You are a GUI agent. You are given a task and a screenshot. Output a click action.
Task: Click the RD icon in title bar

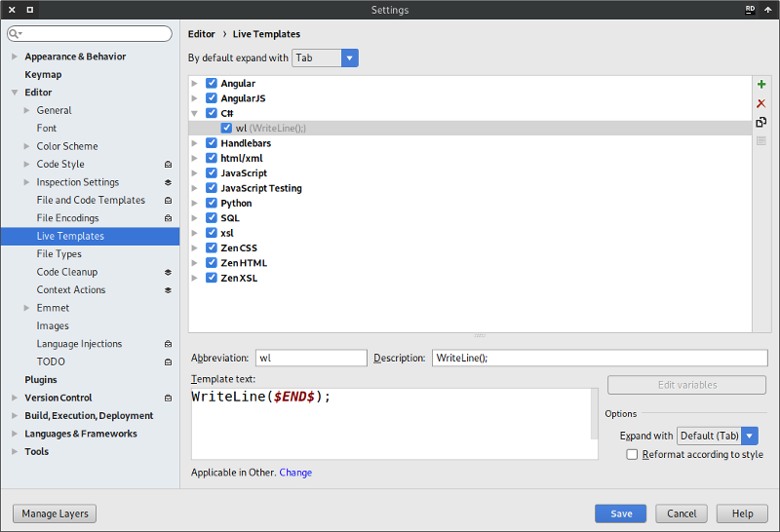(750, 10)
